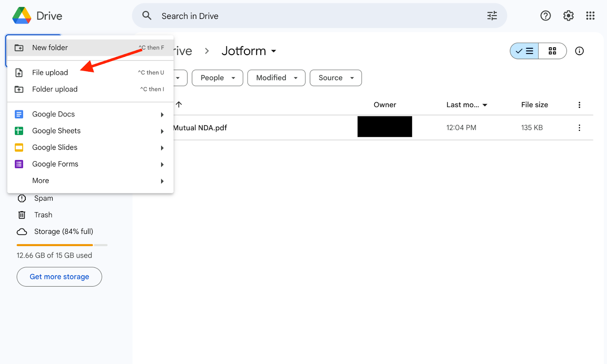This screenshot has height=364, width=607.
Task: Expand the Modified filter dropdown
Action: click(276, 78)
